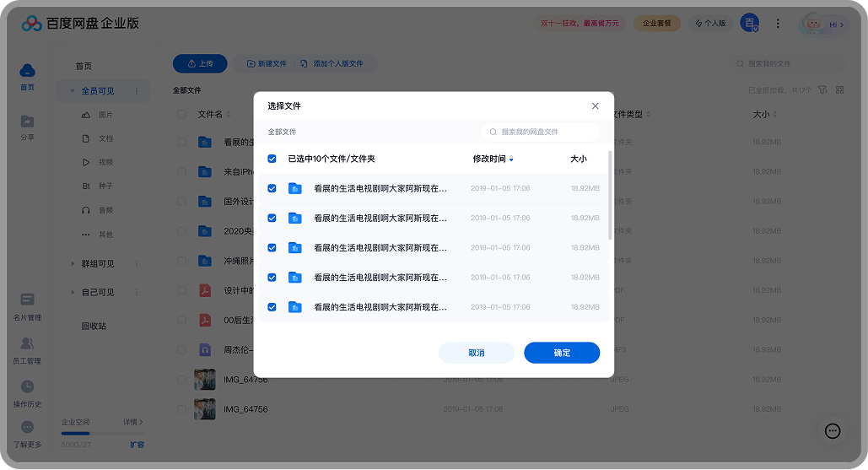This screenshot has width=868, height=470.
Task: Click the 上传 upload button
Action: click(x=200, y=63)
